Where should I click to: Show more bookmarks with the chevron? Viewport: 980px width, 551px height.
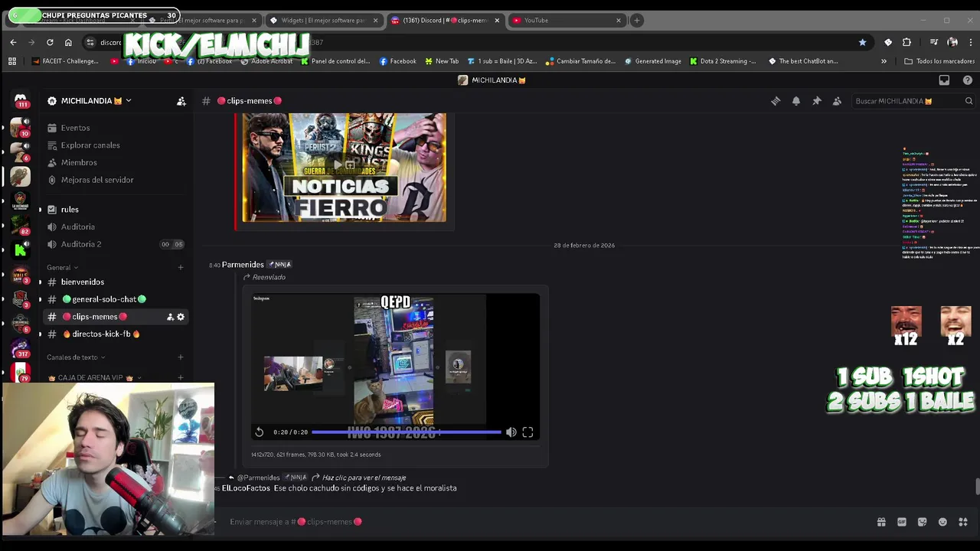tap(884, 61)
